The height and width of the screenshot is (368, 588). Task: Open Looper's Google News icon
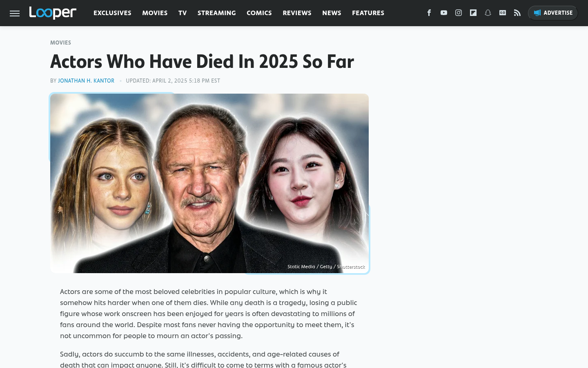pyautogui.click(x=503, y=13)
